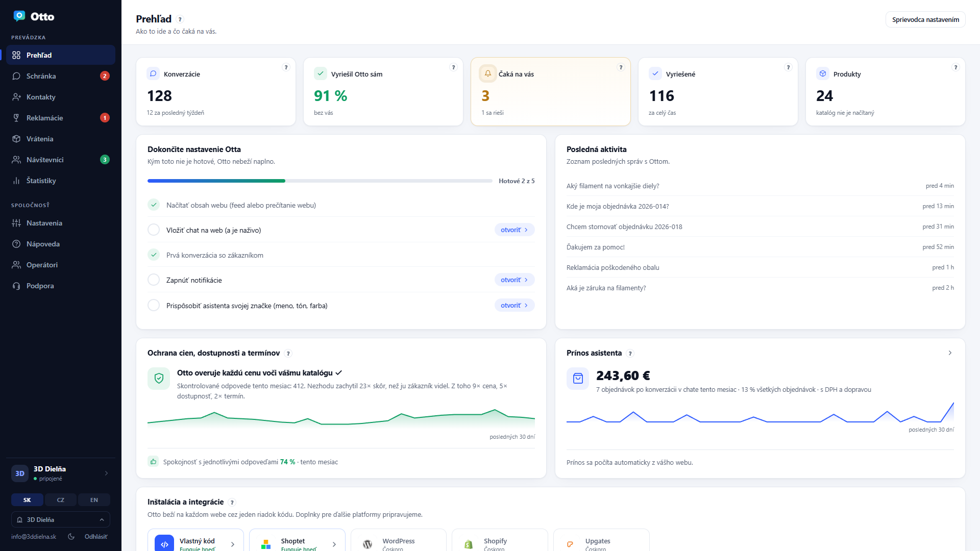Open Schránka in the sidebar
The width and height of the screenshot is (980, 551).
[61, 76]
